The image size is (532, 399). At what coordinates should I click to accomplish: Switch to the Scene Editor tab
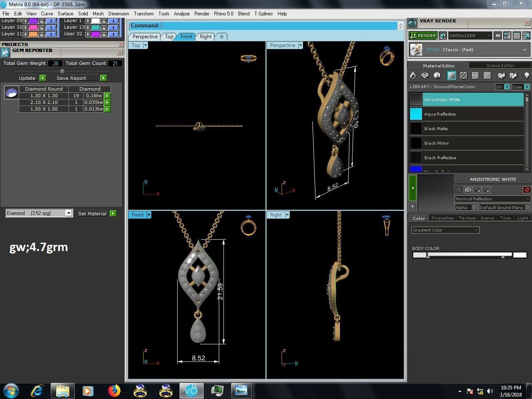pos(500,65)
